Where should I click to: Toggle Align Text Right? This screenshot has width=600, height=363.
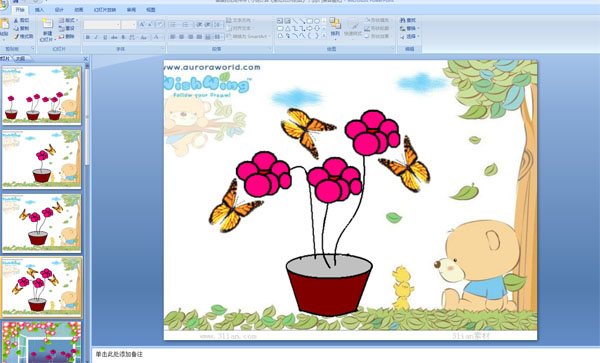[191, 37]
